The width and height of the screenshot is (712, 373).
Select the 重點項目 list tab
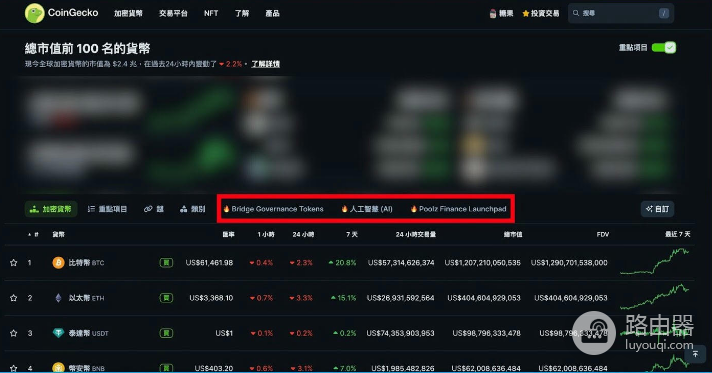coord(107,209)
